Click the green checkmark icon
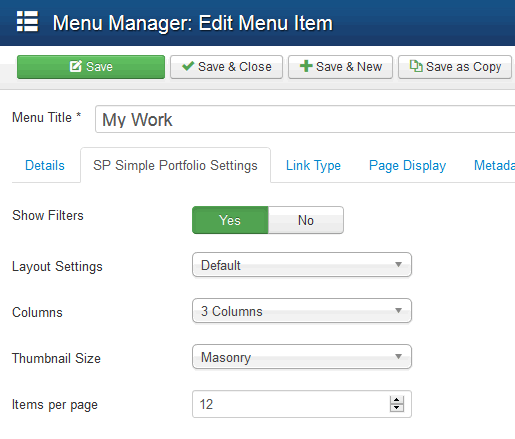The image size is (515, 439). tap(188, 66)
